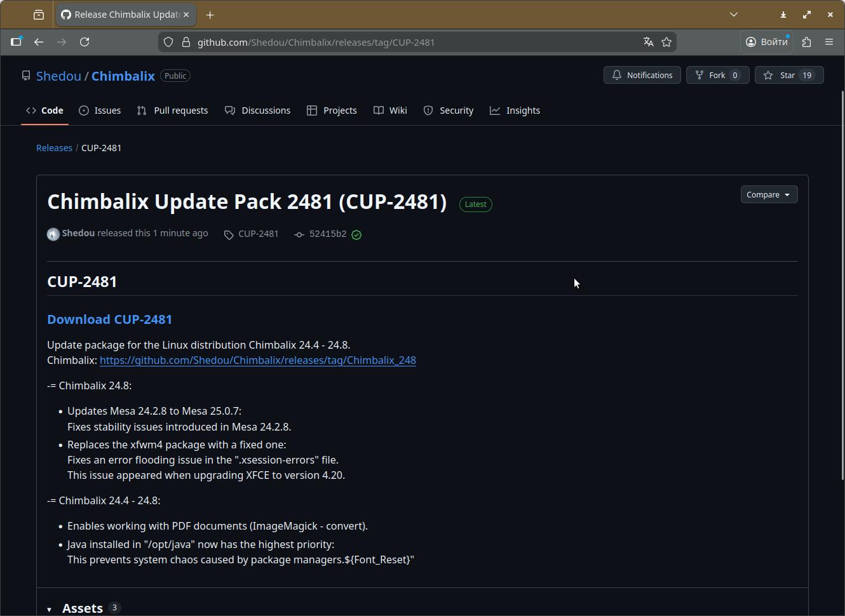845x616 pixels.
Task: Click the tag icon beside CUP-2481
Action: click(x=229, y=235)
